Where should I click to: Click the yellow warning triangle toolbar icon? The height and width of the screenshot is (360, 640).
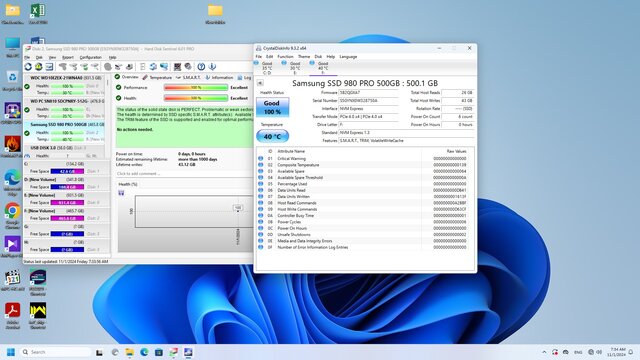click(x=38, y=67)
